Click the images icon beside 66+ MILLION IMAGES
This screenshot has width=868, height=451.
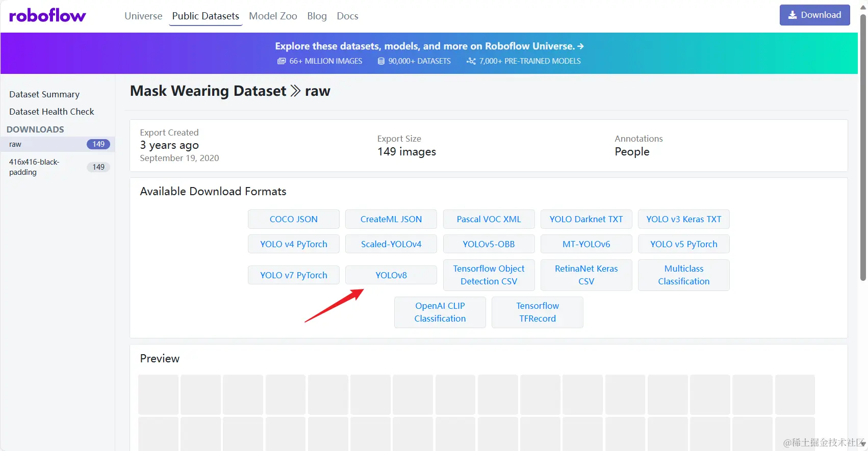(282, 61)
